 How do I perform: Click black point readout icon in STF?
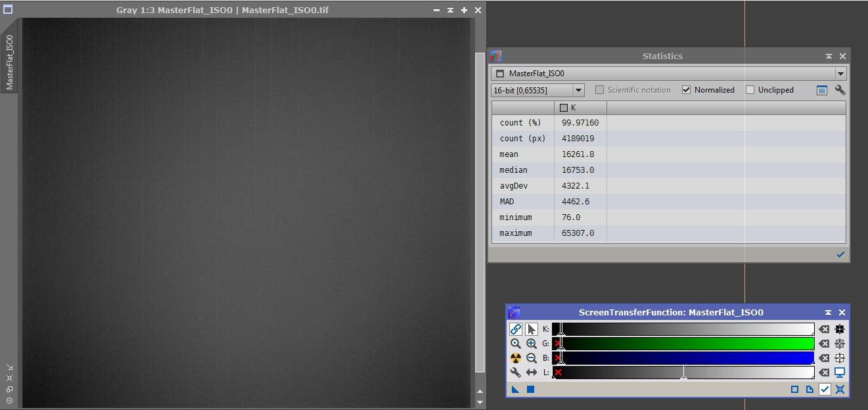tap(840, 329)
